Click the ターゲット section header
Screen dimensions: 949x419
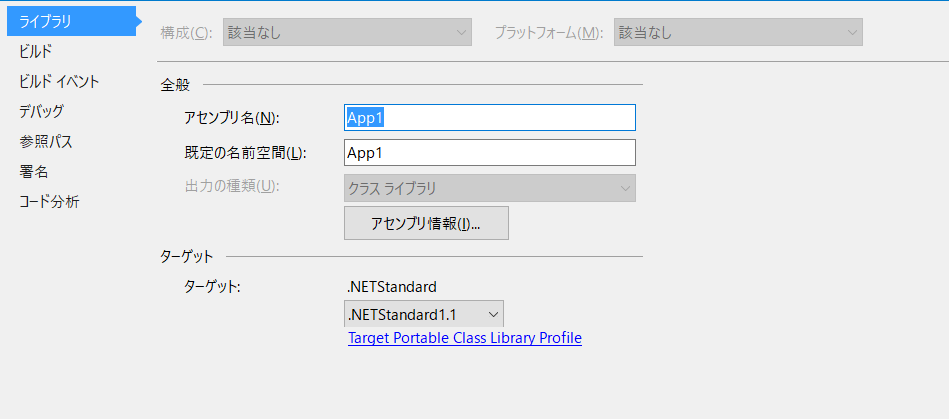click(x=187, y=256)
